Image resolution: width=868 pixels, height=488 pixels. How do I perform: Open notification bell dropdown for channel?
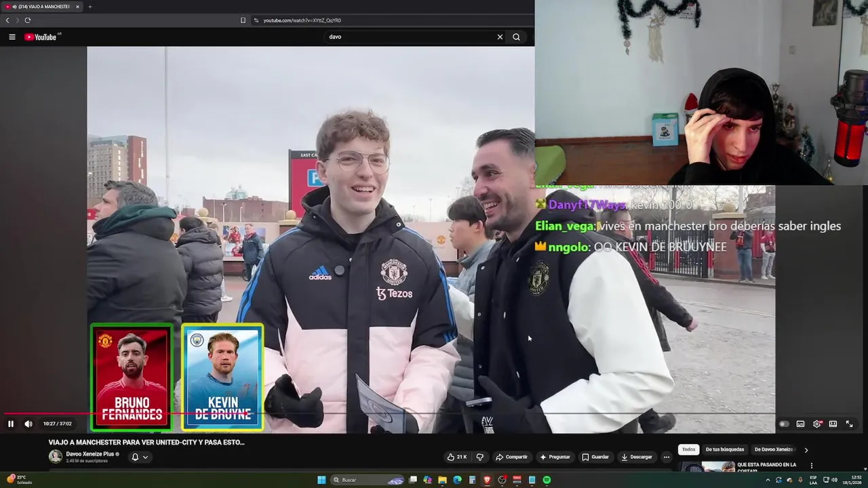pyautogui.click(x=139, y=457)
